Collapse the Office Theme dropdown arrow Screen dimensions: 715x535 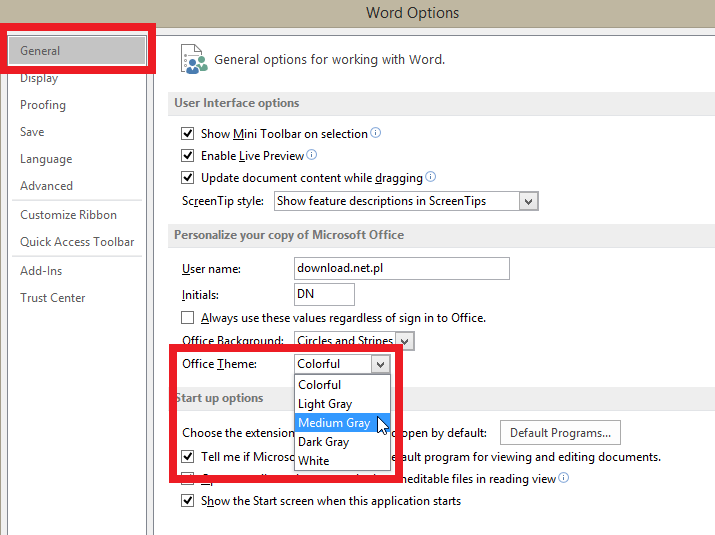coord(381,364)
